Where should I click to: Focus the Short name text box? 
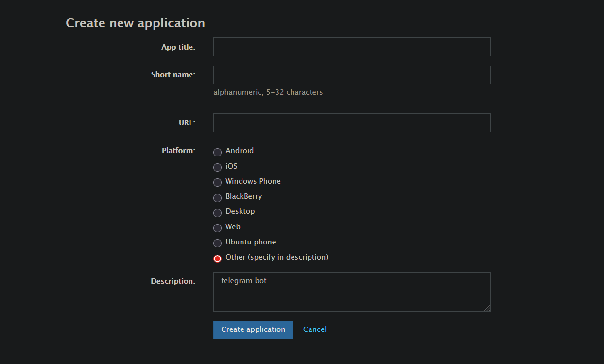pos(352,75)
